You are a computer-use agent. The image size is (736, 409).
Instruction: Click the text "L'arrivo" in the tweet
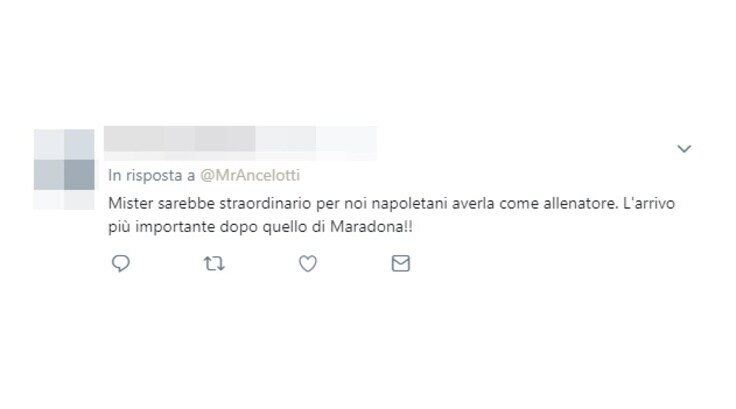(649, 203)
